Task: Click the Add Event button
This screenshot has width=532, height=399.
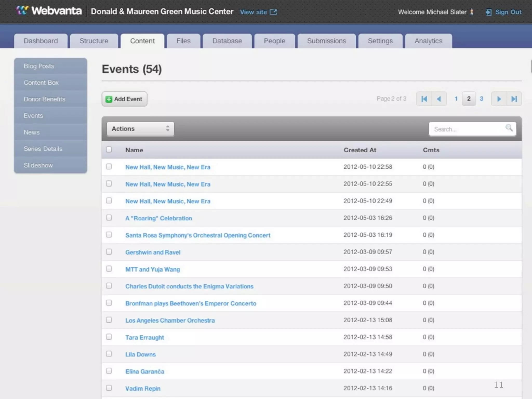Action: [x=124, y=99]
